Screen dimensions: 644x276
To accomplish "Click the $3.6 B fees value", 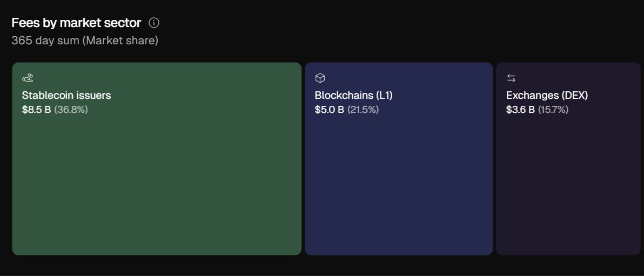I will [x=520, y=110].
